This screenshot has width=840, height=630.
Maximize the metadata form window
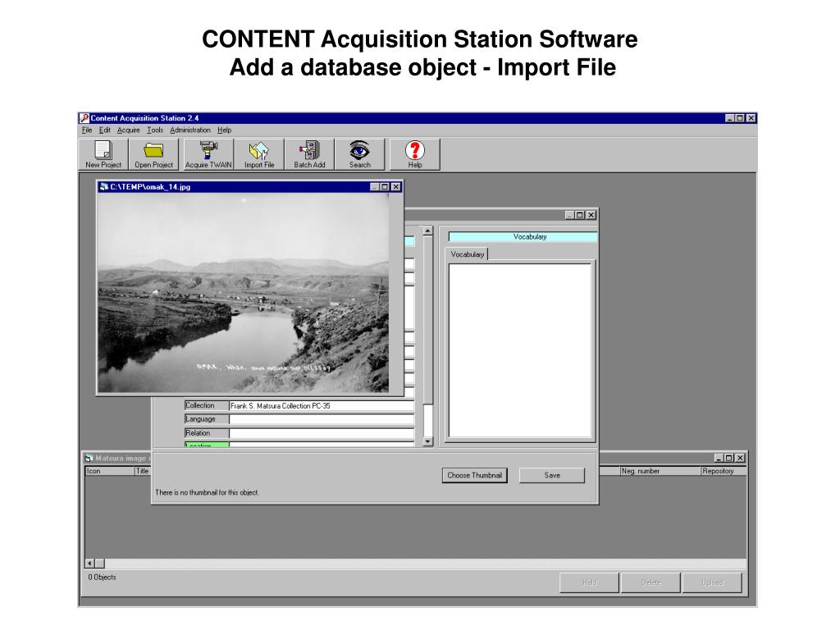(580, 216)
